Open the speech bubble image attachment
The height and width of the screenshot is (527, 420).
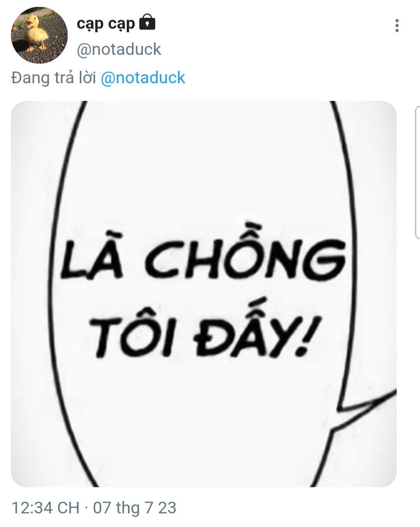tap(204, 294)
